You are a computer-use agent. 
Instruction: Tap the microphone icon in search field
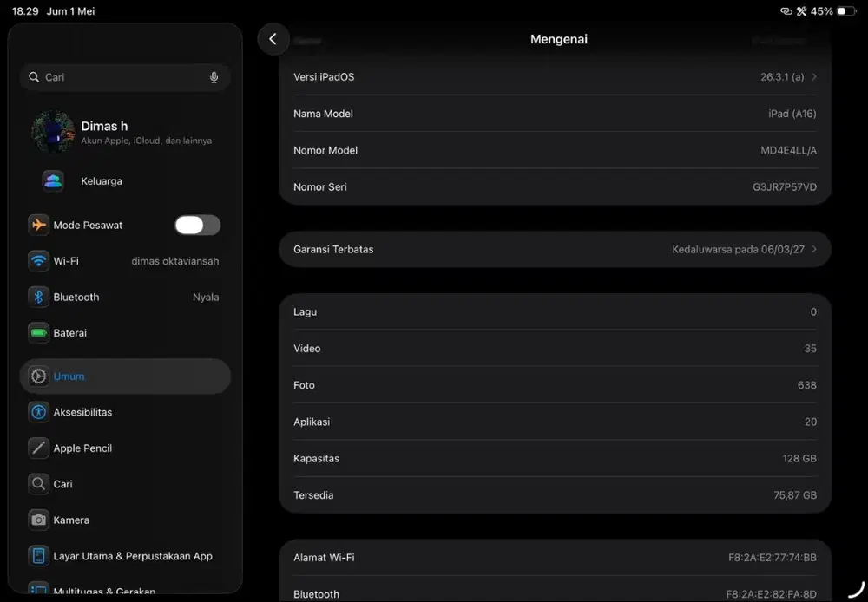point(214,77)
